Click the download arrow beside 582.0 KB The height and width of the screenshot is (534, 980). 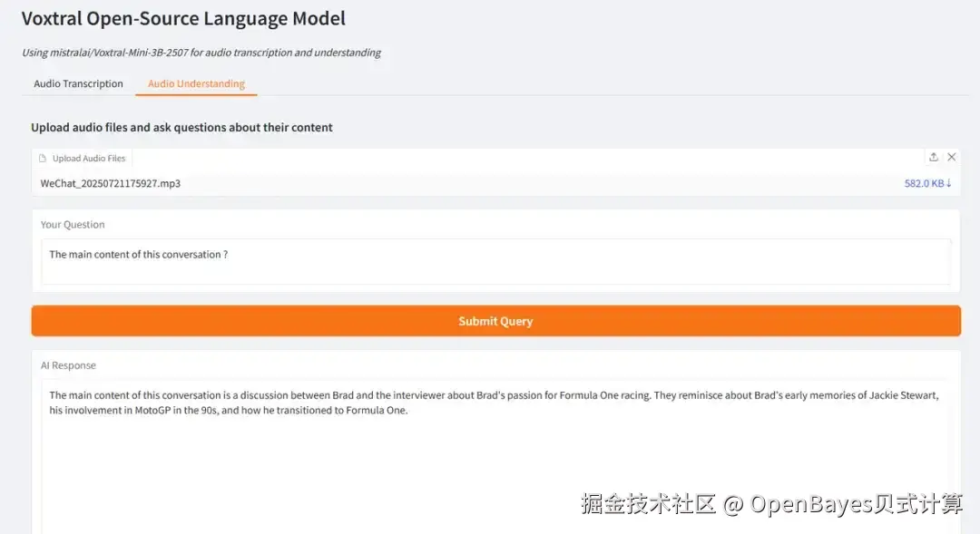pyautogui.click(x=949, y=183)
